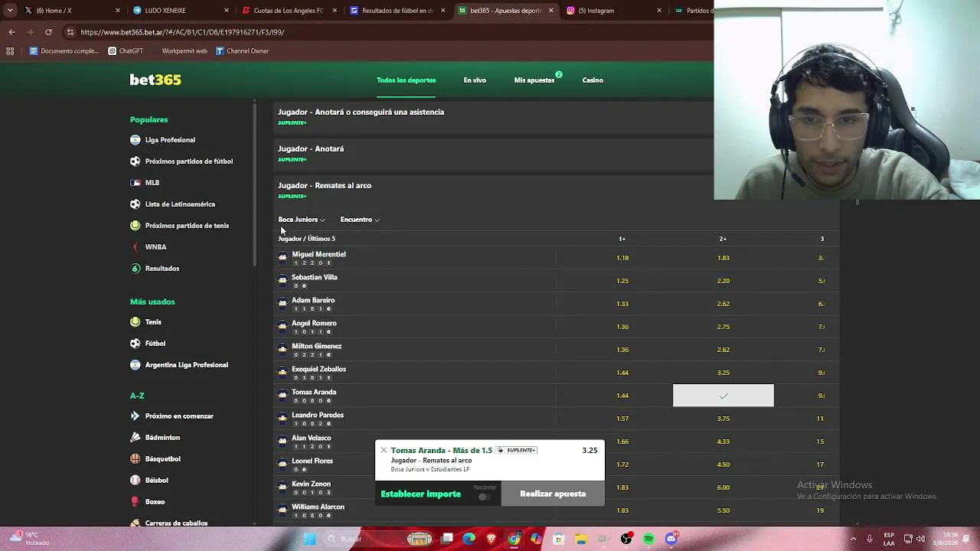Select Kevin Zenon 2+ odds 6.00
The height and width of the screenshot is (551, 980).
[724, 487]
